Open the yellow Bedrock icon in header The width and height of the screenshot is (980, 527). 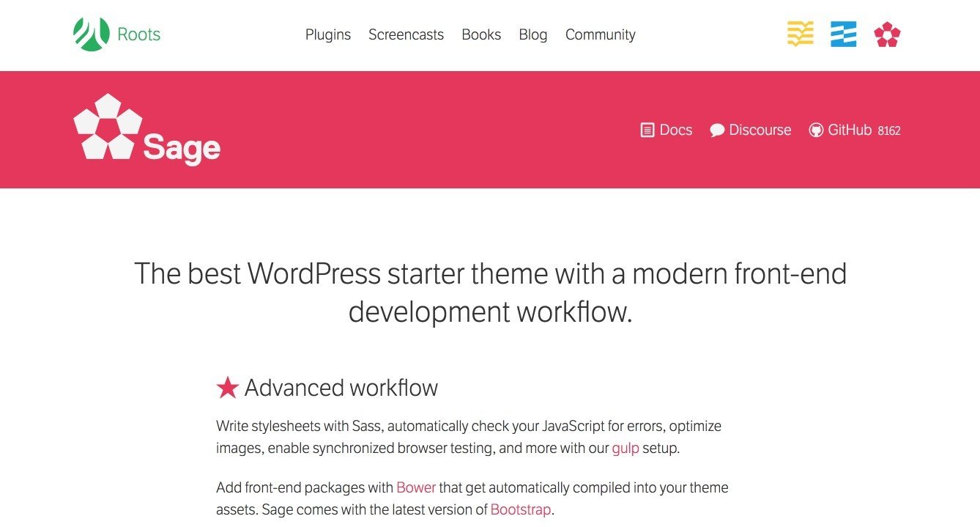tap(800, 34)
